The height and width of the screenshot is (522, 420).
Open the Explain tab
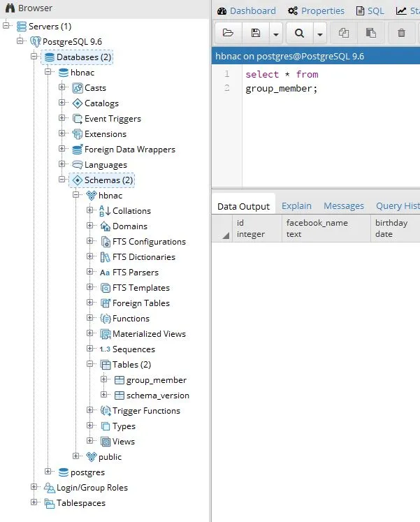pos(296,205)
